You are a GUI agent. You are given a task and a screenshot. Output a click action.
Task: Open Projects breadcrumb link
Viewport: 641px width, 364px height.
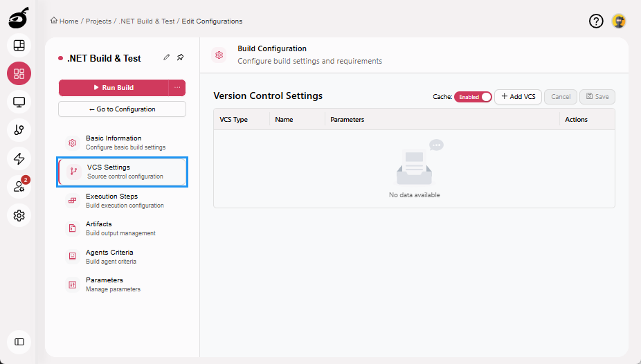[98, 21]
